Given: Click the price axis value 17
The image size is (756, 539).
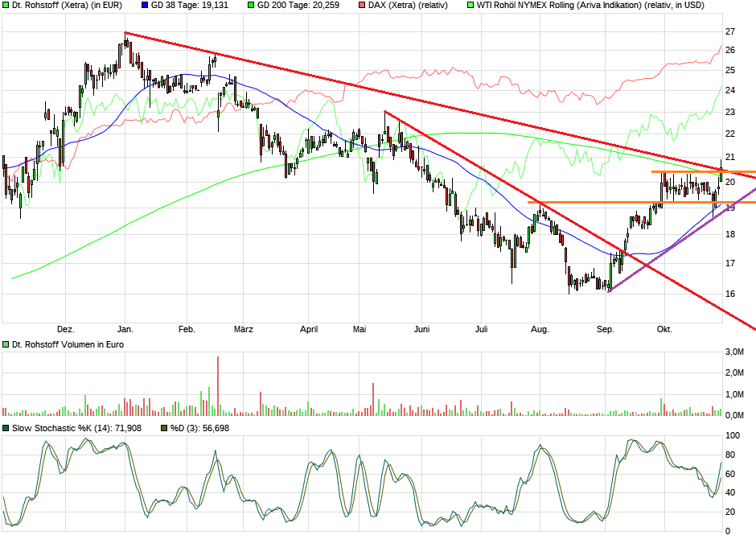Looking at the screenshot, I should tap(730, 263).
